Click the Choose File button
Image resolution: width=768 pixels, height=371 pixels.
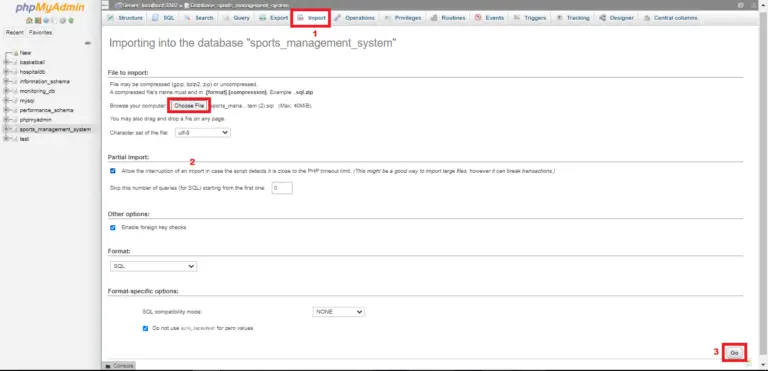coord(189,105)
